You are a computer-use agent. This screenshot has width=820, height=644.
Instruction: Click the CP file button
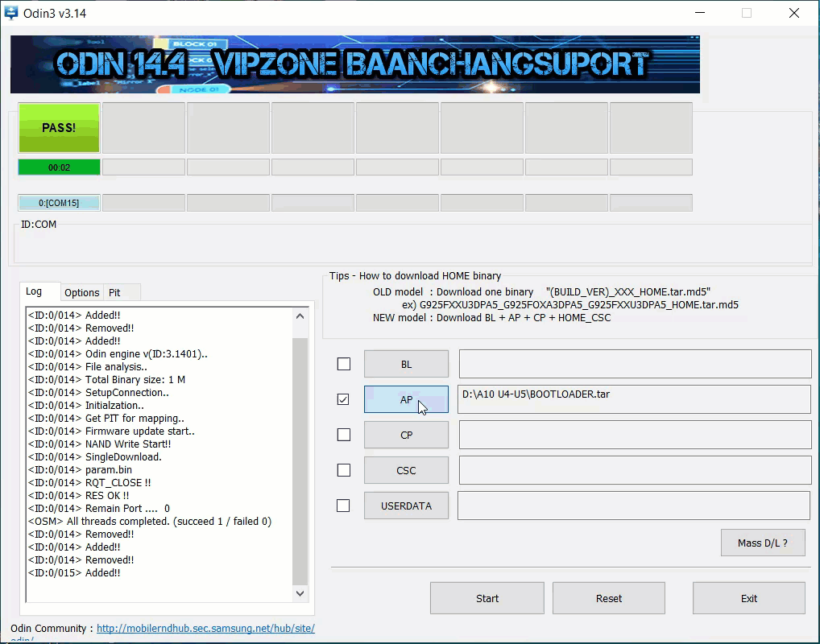(x=406, y=435)
